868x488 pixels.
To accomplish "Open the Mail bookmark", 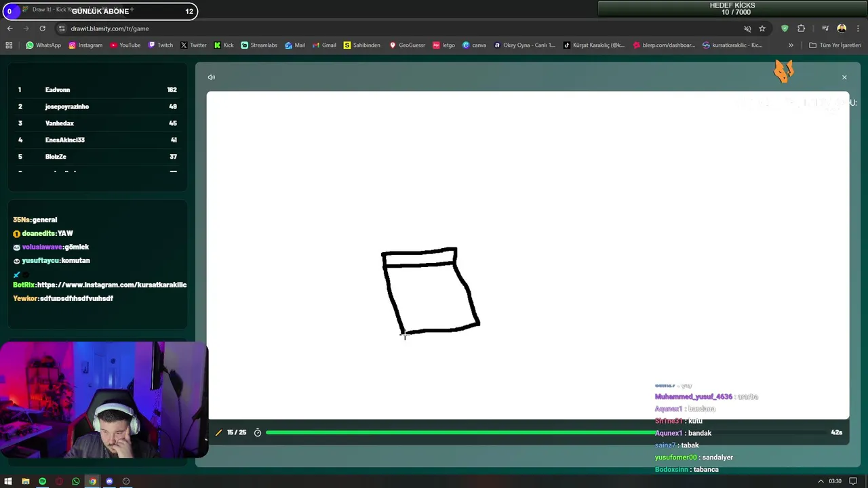I will pyautogui.click(x=295, y=45).
